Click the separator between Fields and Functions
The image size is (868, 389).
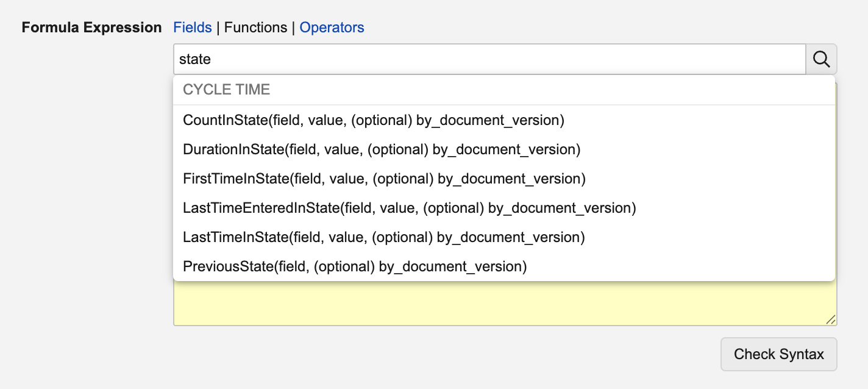tap(218, 27)
